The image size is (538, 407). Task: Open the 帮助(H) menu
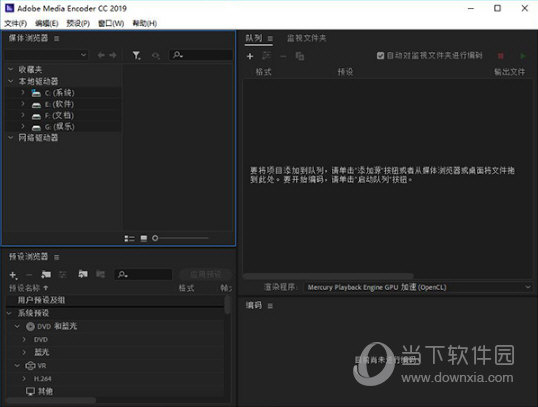coord(145,23)
